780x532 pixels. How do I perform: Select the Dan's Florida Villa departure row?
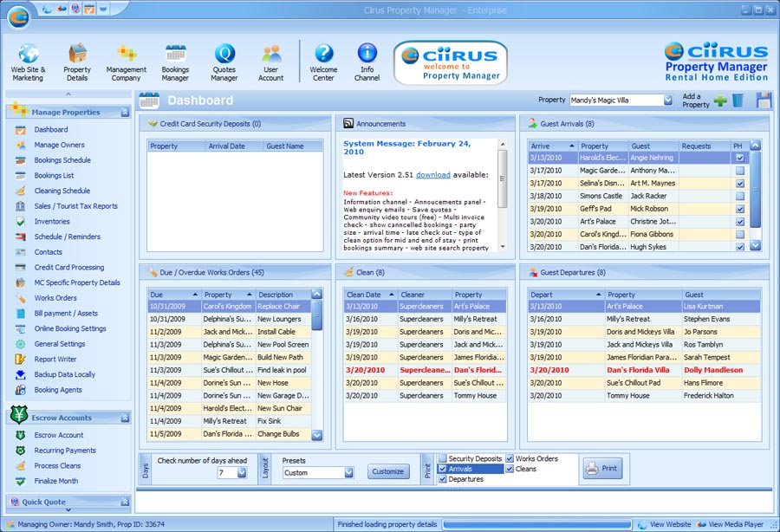[x=644, y=371]
